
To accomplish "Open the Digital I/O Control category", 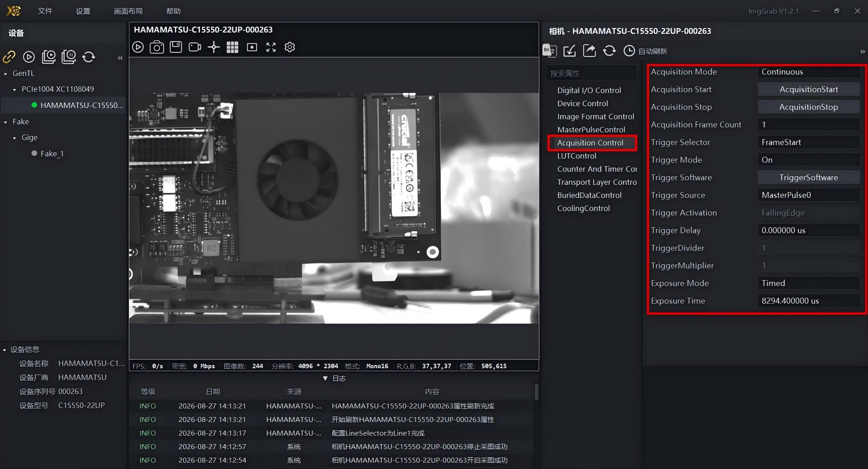I will click(x=589, y=90).
